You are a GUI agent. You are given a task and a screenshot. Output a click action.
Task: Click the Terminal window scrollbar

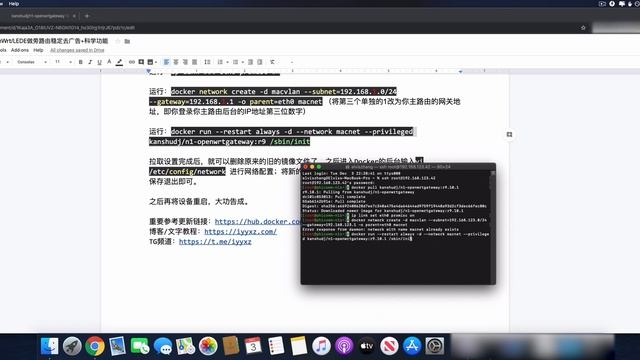[493, 227]
